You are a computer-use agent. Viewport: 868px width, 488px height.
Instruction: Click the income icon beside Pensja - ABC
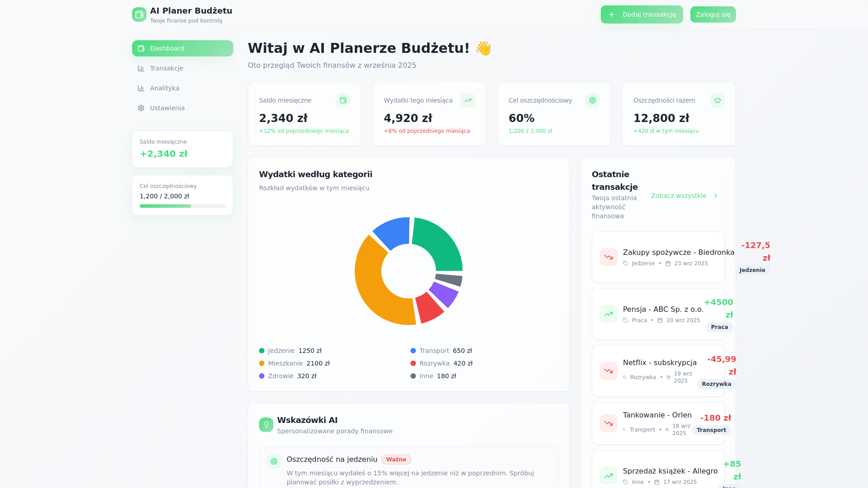tap(609, 314)
